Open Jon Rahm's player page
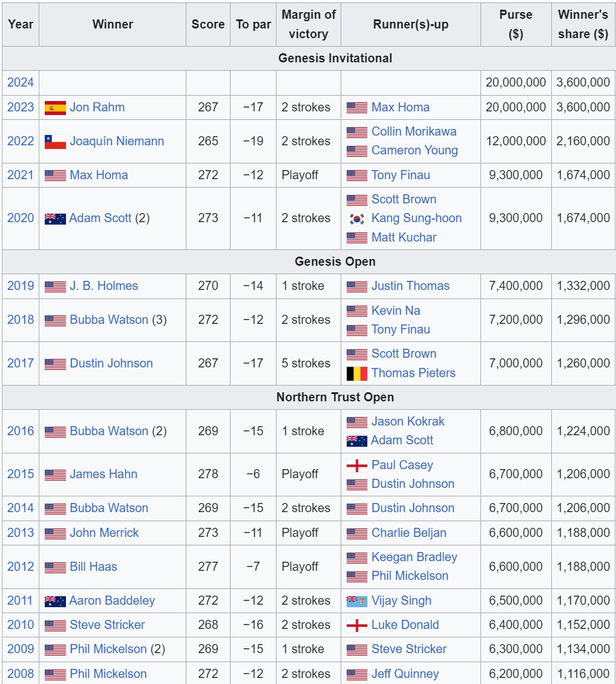Image resolution: width=616 pixels, height=684 pixels. pyautogui.click(x=97, y=107)
